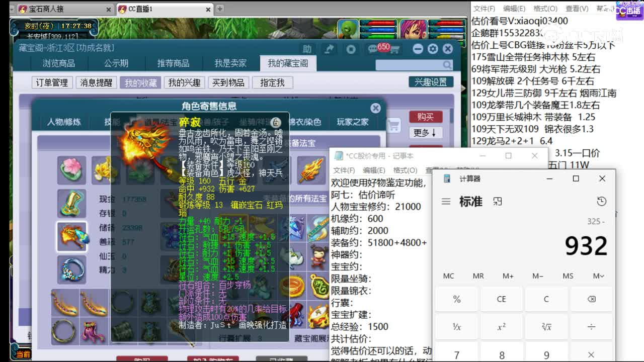Click the lock icon on item tooltip
Viewport: 644px width, 362px height.
[x=275, y=122]
